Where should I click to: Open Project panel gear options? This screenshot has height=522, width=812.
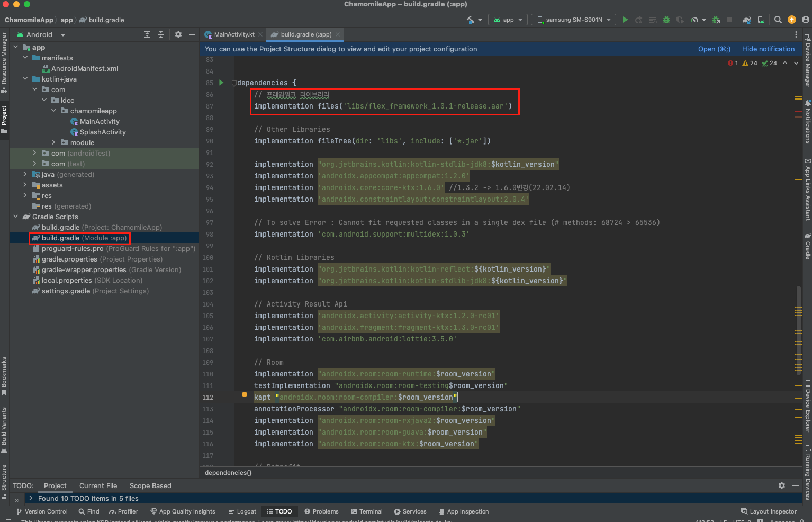pos(178,34)
